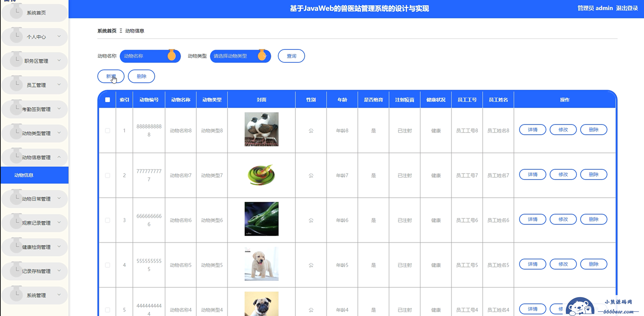Open the coiled green snake cover thumbnail
Image resolution: width=644 pixels, height=316 pixels.
261,175
